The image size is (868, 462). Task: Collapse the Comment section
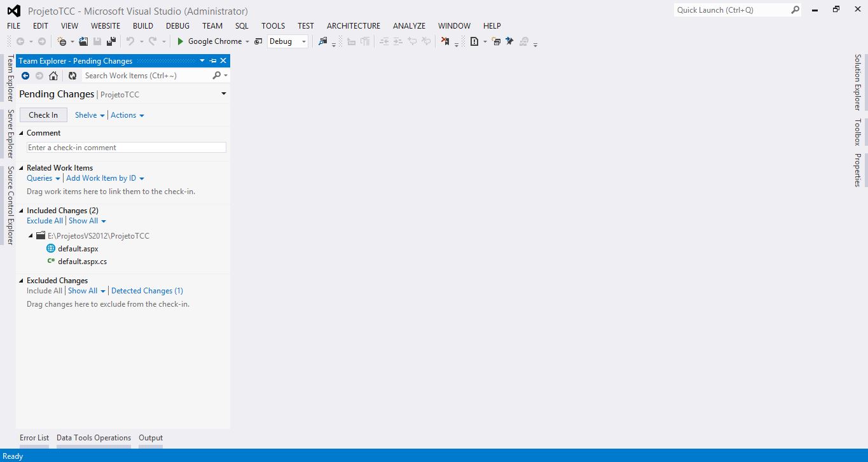pyautogui.click(x=21, y=133)
